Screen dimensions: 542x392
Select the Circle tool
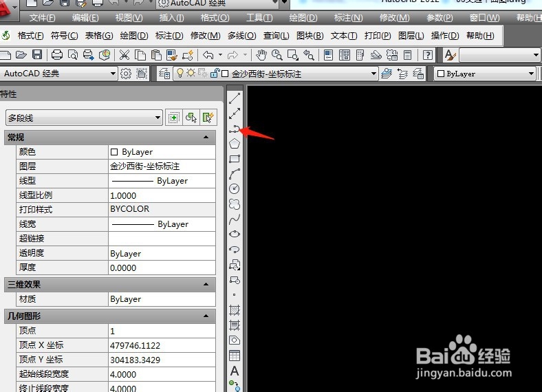coord(235,188)
